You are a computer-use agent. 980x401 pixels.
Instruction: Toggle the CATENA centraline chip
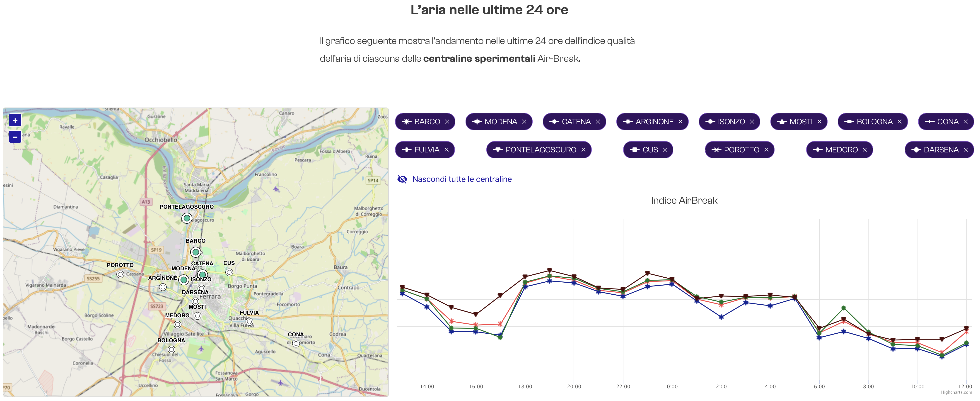(574, 122)
